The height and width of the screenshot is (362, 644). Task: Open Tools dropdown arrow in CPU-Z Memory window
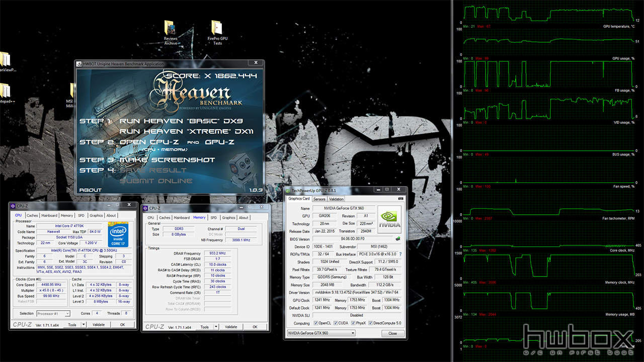click(216, 327)
